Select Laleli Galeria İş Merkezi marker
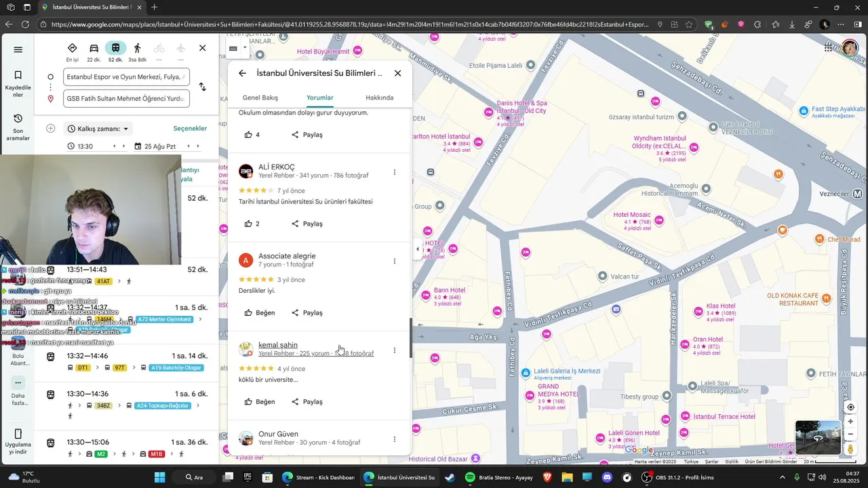Screen dimensions: 868x488 point(526,373)
